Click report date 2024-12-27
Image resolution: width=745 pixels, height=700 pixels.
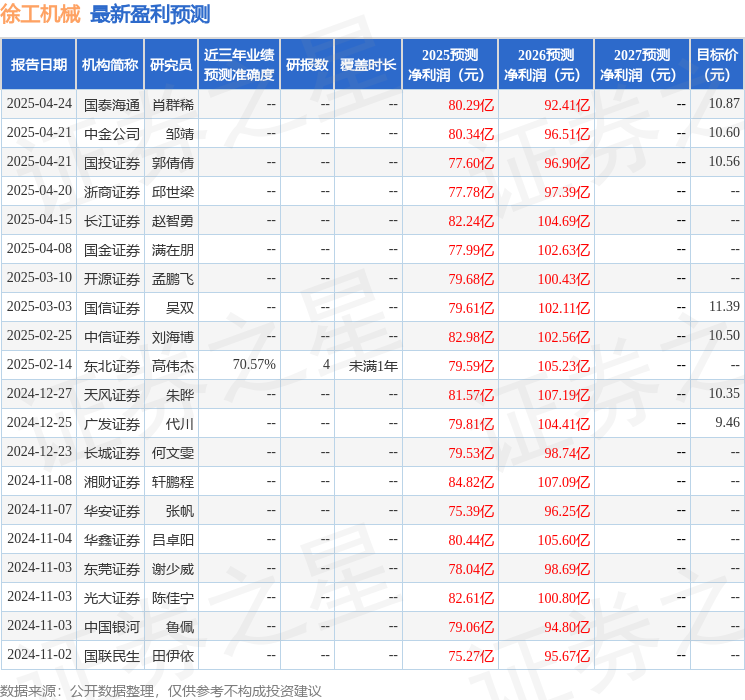39,393
